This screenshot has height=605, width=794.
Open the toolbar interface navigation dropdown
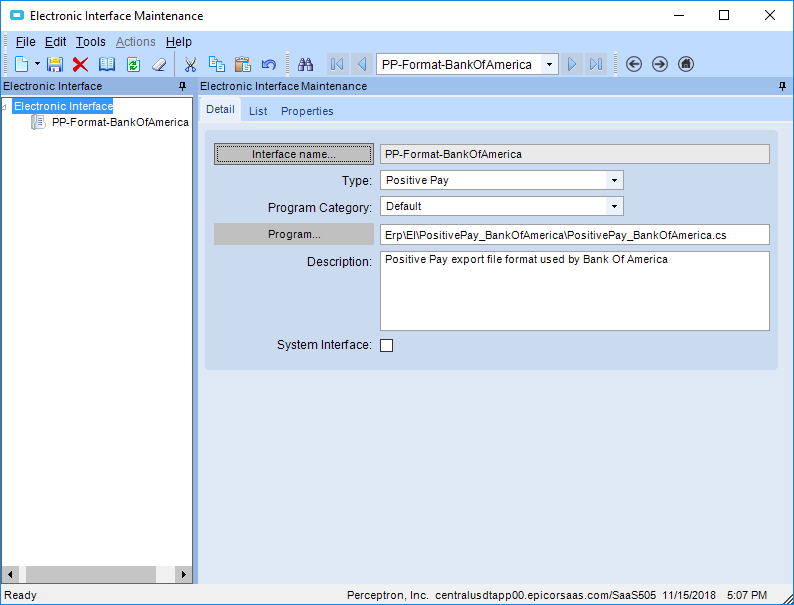pyautogui.click(x=549, y=64)
